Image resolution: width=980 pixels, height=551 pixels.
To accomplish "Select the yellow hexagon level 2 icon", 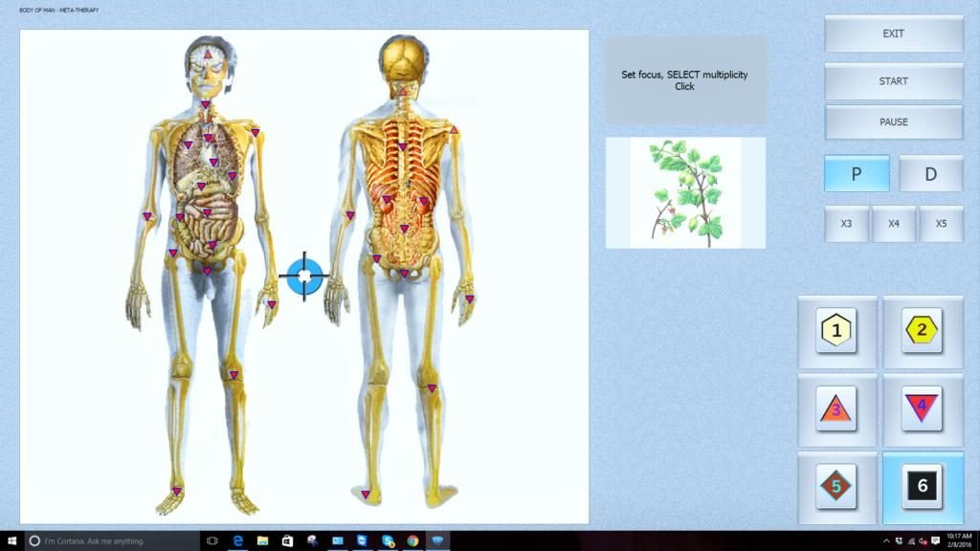I will [x=922, y=331].
